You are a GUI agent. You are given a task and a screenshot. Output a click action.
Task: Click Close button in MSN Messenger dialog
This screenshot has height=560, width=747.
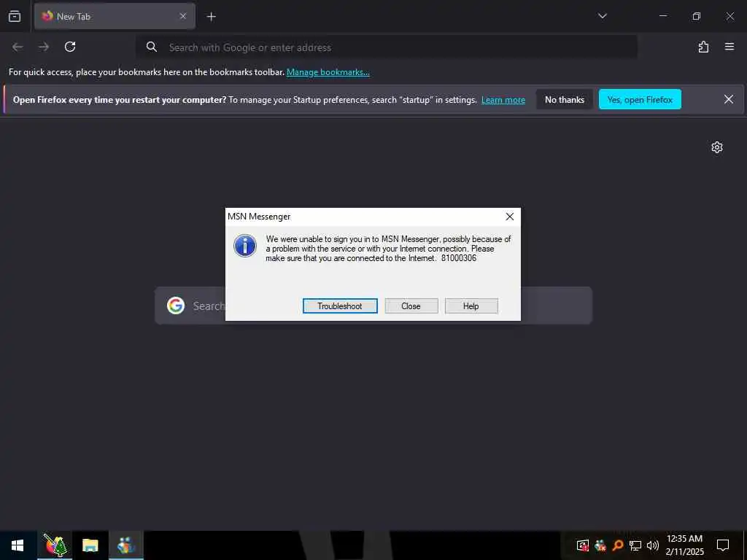(x=411, y=306)
